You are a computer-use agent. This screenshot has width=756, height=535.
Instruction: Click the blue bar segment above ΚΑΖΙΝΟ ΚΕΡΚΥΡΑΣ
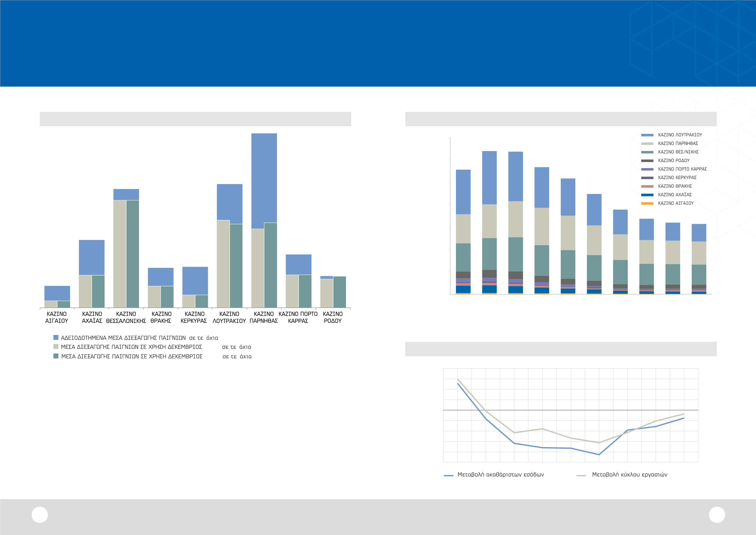pyautogui.click(x=195, y=281)
